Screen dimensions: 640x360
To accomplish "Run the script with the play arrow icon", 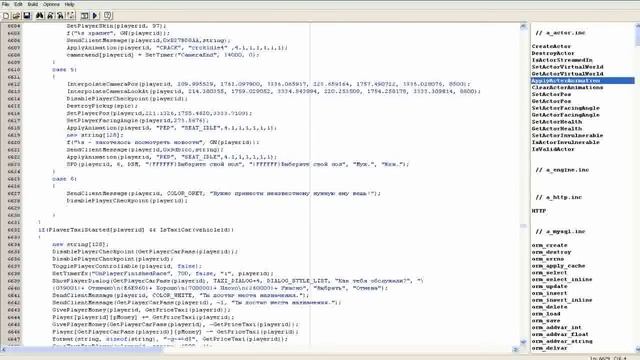I will (x=95, y=16).
